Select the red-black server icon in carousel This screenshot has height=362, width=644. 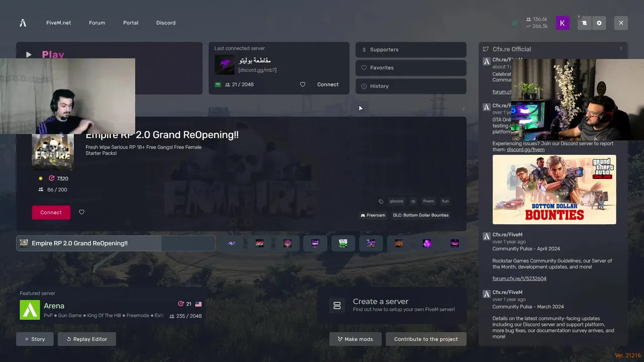tap(260, 243)
